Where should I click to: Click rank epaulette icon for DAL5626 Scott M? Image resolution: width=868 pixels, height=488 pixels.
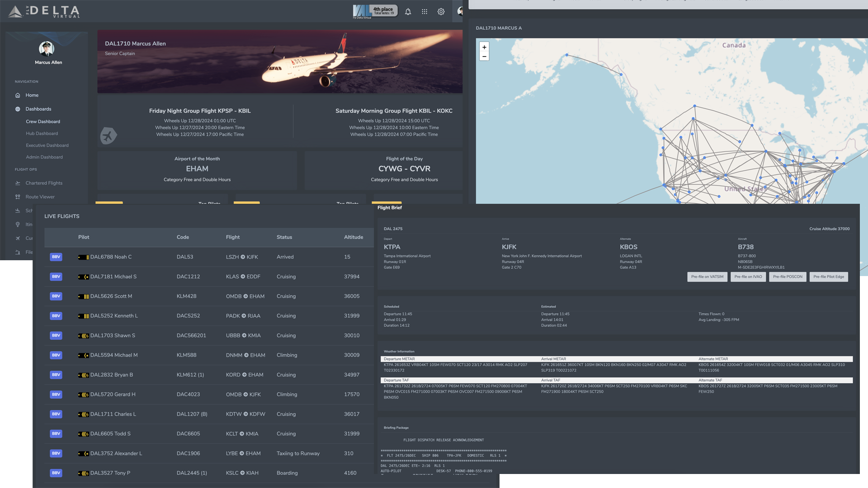[x=83, y=296]
